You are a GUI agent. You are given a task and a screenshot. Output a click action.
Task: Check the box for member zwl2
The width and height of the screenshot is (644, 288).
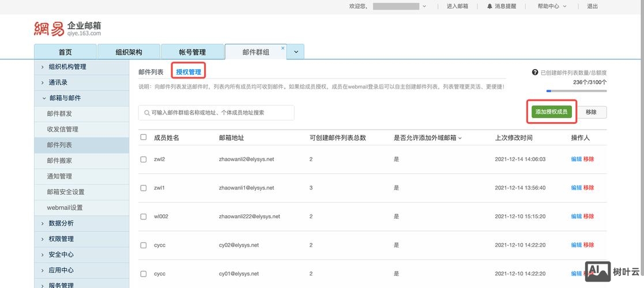[x=144, y=159]
